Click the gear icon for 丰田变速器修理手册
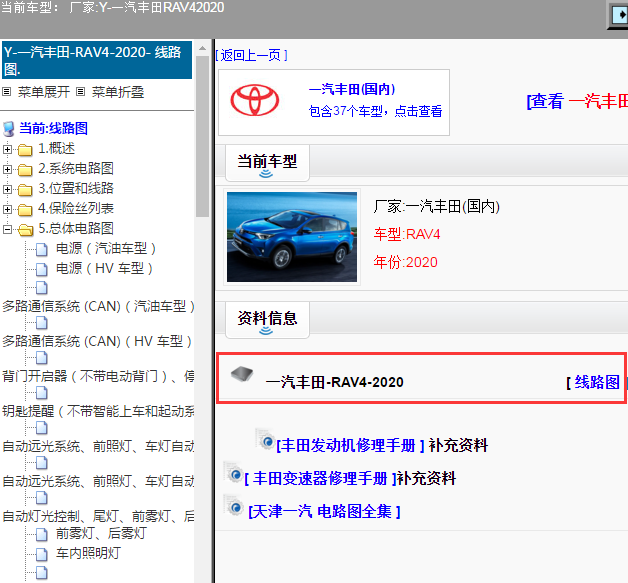Viewport: 628px width, 583px height. tap(233, 472)
